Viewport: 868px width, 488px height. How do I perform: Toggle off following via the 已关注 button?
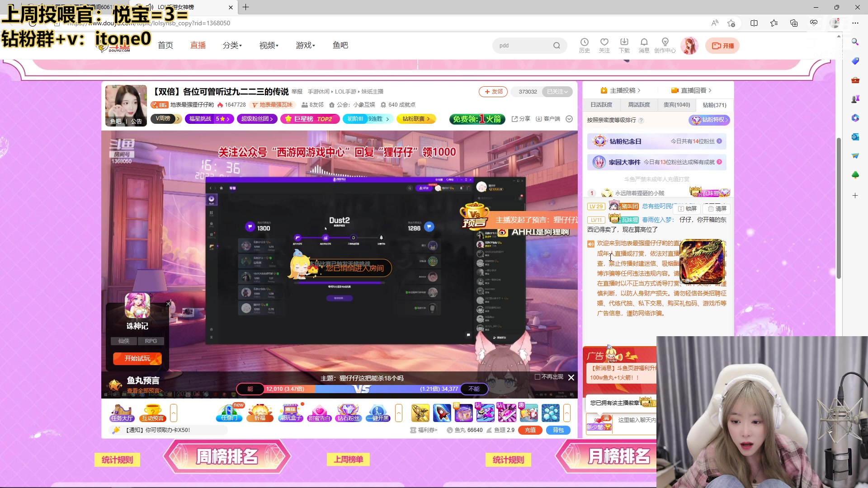click(x=557, y=91)
